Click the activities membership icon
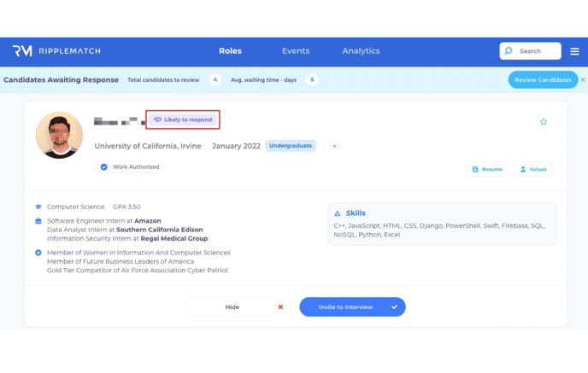 (x=38, y=253)
